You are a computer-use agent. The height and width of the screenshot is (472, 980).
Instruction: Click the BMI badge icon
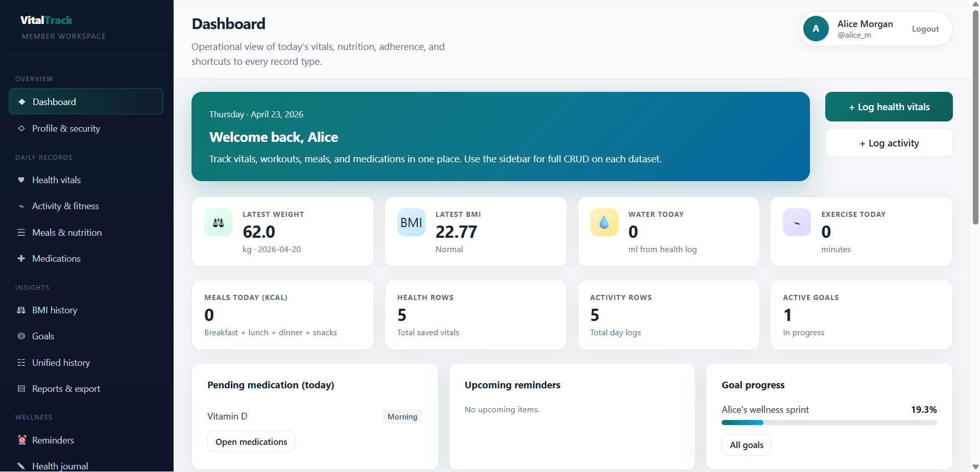(x=411, y=222)
